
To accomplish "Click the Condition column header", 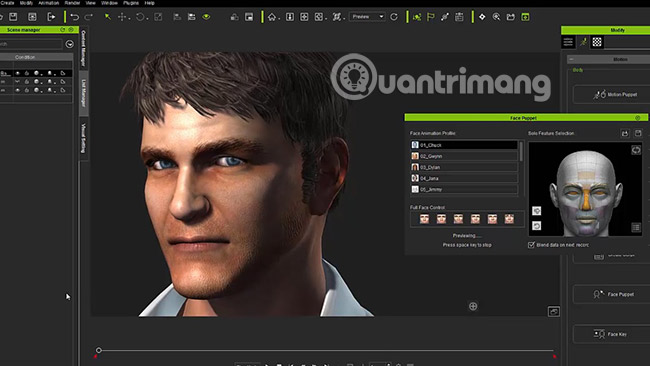I will point(25,57).
